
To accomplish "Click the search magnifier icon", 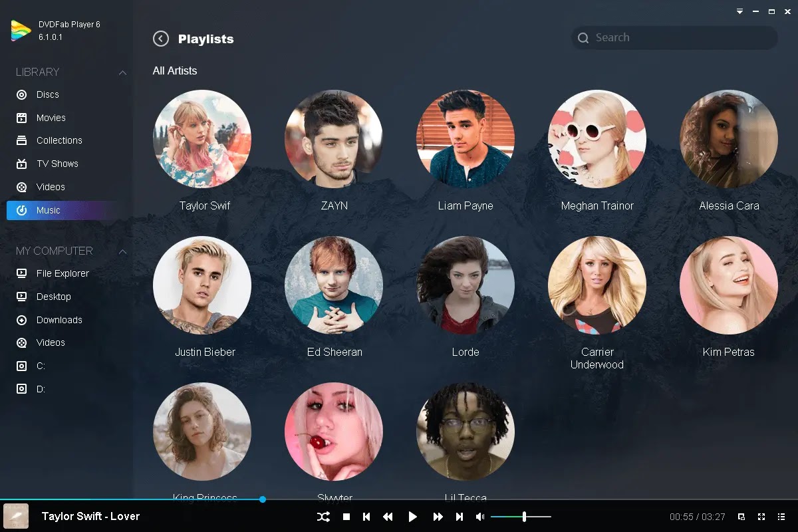I will click(x=583, y=38).
